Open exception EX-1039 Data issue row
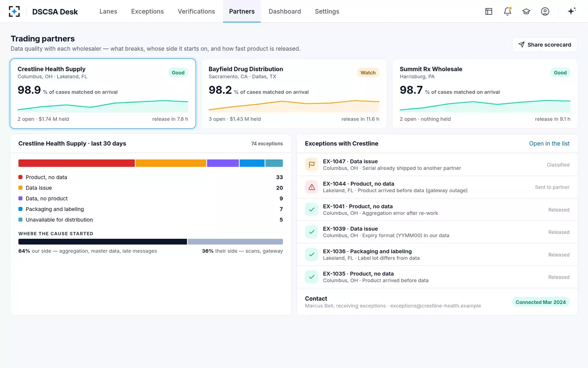The image size is (588, 368). tap(437, 232)
